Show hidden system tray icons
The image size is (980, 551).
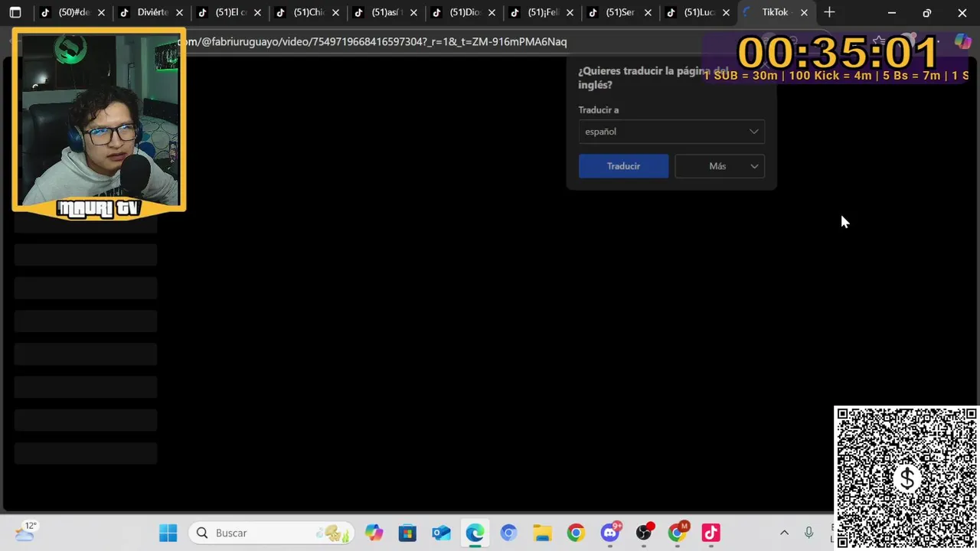(784, 533)
